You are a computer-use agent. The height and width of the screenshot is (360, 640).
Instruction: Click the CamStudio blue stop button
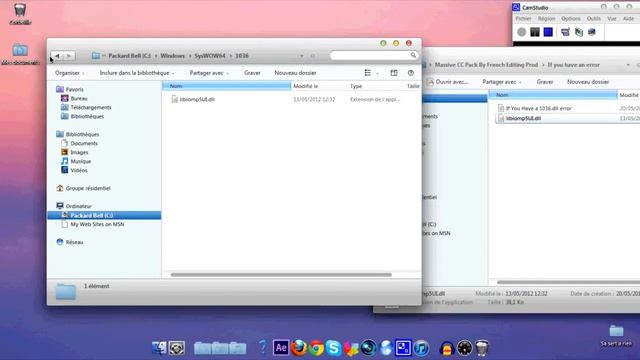click(x=548, y=32)
